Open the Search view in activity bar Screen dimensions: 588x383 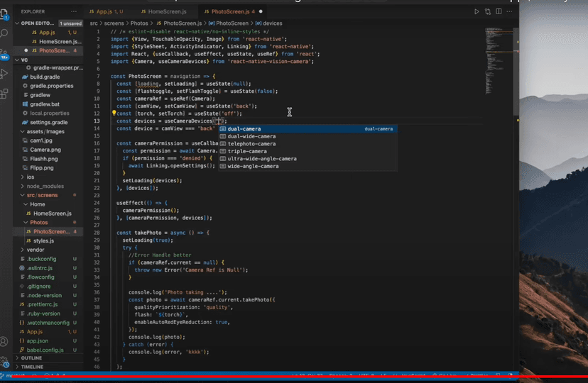tap(6, 33)
